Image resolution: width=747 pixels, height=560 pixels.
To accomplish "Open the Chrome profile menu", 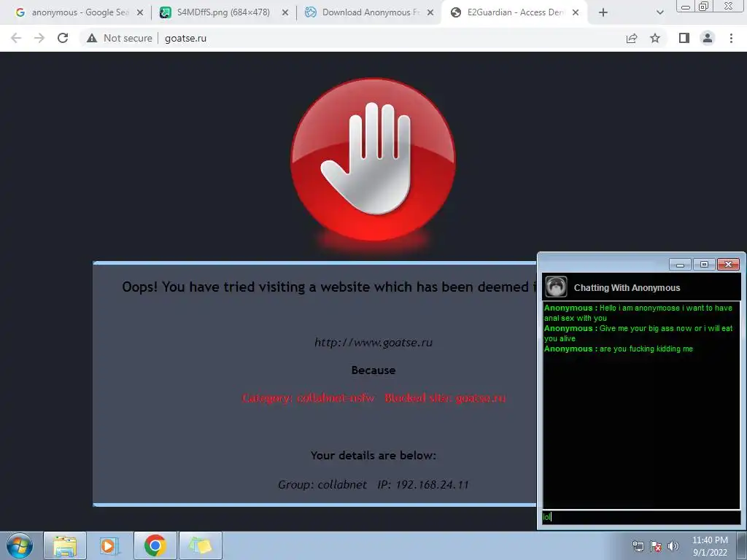I will coord(708,38).
